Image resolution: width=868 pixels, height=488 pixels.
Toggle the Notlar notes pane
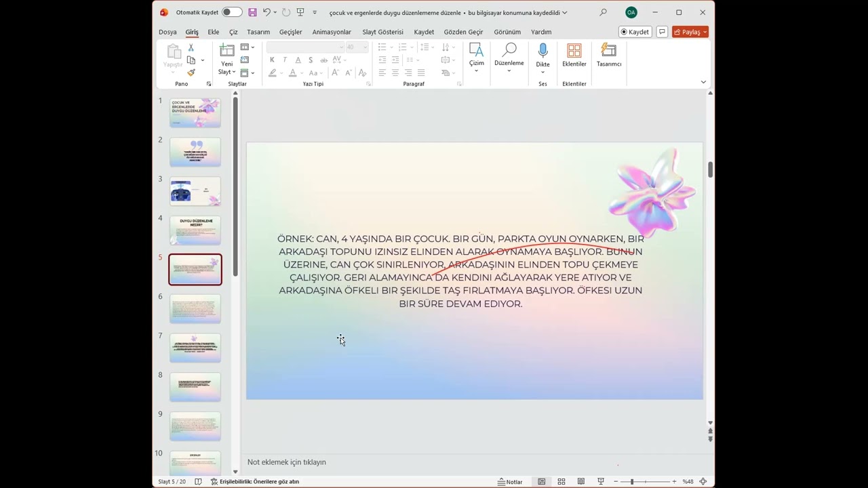[x=510, y=482]
